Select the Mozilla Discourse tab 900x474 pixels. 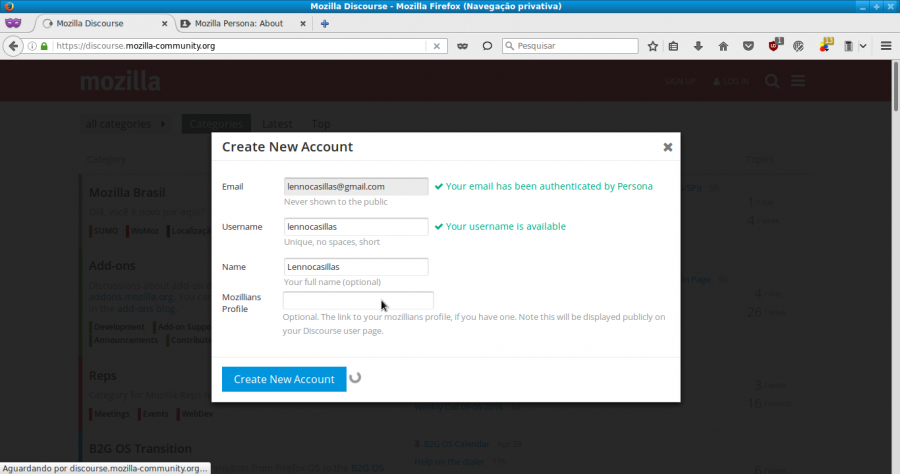coord(90,24)
